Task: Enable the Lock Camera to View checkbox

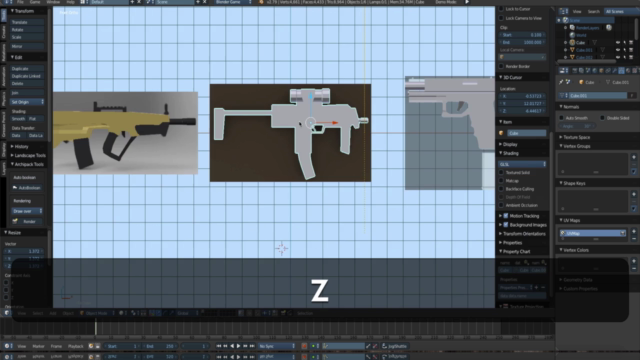Action: point(501,18)
